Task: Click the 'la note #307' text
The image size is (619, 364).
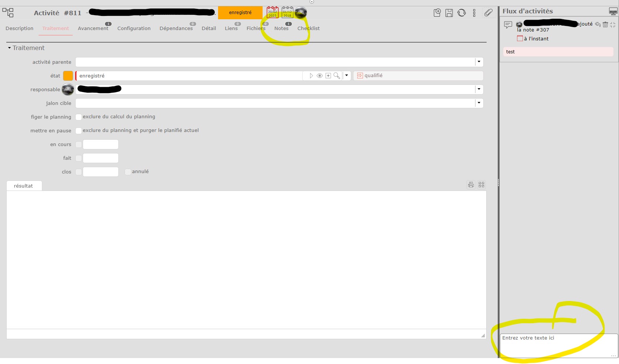Action: point(533,30)
